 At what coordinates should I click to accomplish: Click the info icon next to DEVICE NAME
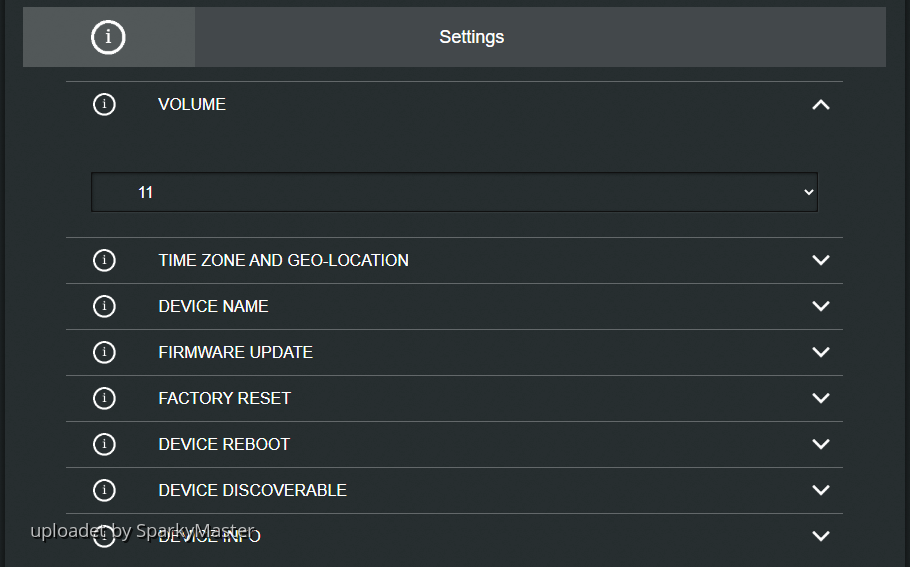coord(104,306)
